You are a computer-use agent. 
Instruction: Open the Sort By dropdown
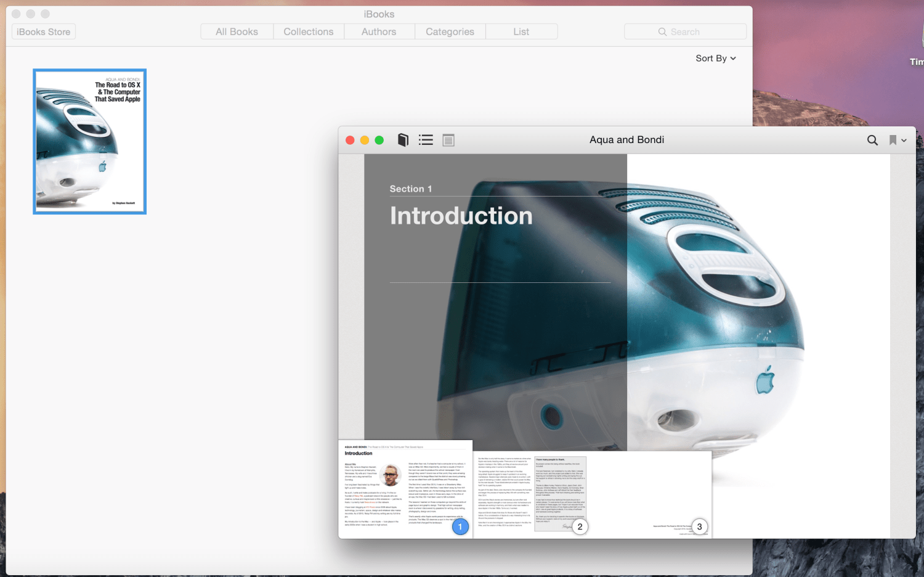coord(716,58)
